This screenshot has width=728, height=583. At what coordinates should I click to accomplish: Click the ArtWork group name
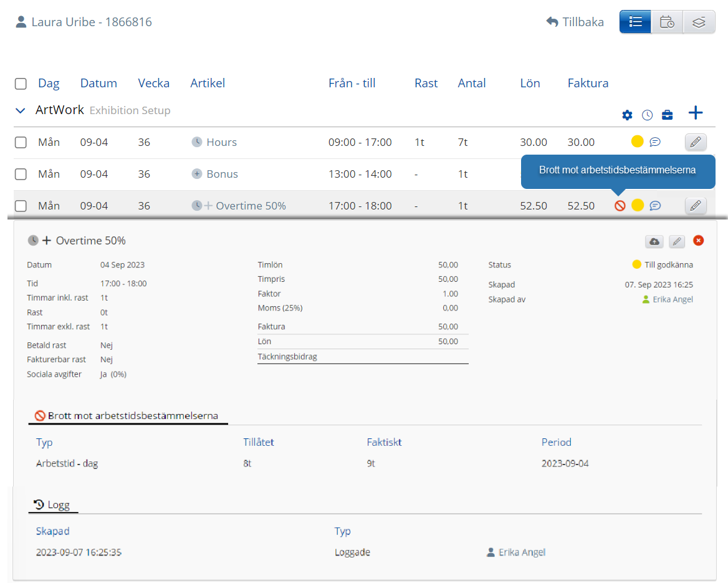click(x=59, y=110)
